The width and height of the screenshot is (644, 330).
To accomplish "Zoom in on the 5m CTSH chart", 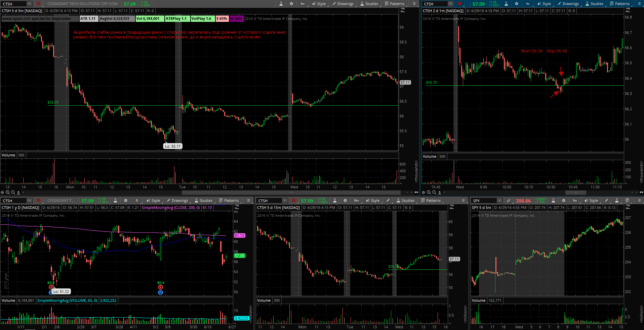I will click(7, 192).
